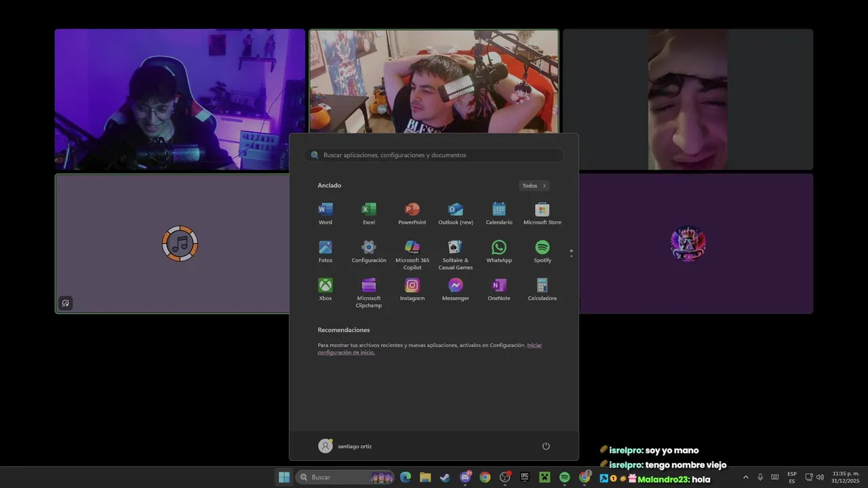Open the Calendario app
The height and width of the screenshot is (488, 868).
499,213
